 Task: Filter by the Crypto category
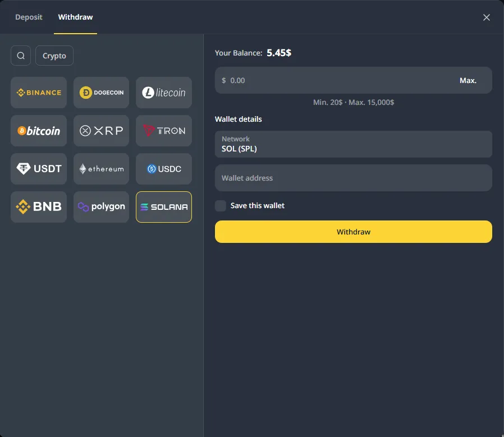point(54,56)
